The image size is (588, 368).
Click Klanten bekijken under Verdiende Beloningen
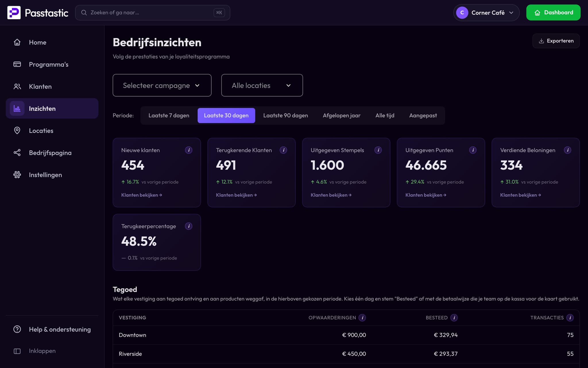[x=521, y=195]
